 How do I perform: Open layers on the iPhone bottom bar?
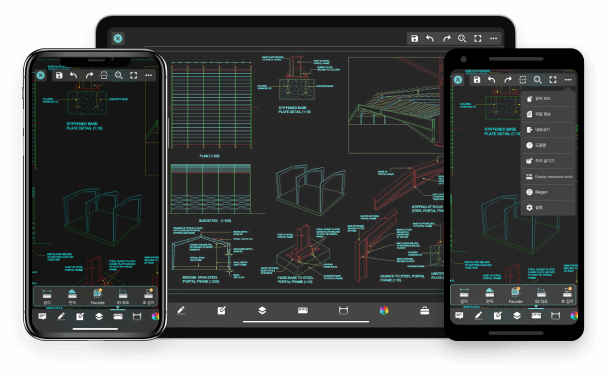[x=99, y=317]
